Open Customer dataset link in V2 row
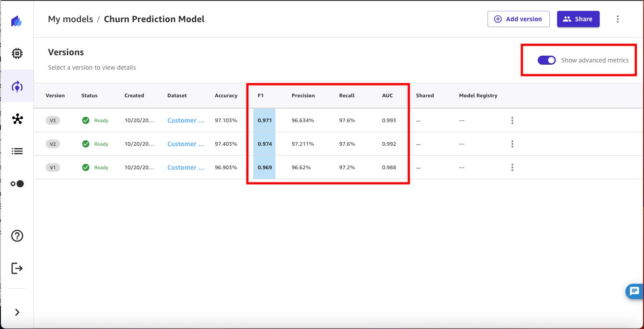The height and width of the screenshot is (329, 644). [186, 144]
